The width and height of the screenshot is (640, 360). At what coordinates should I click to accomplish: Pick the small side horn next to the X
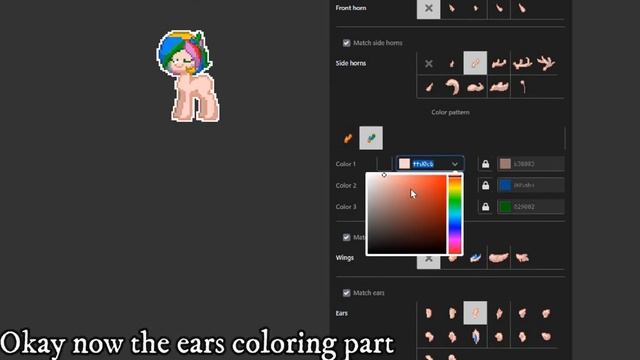coord(452,63)
